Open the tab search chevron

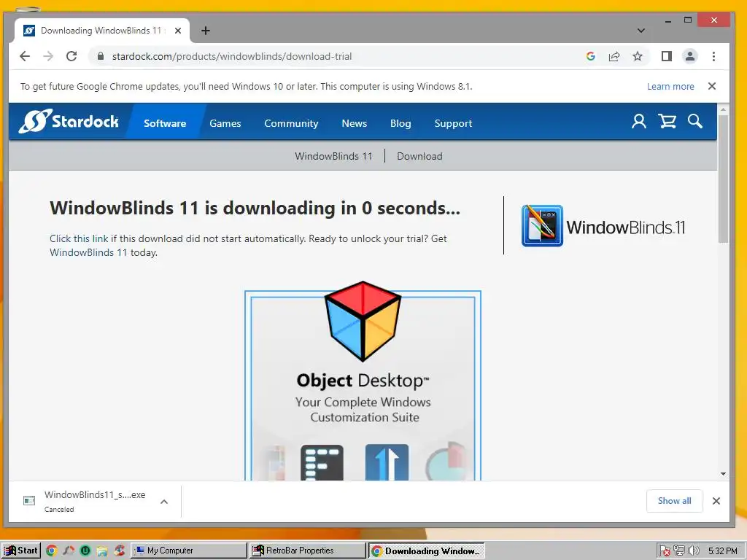click(x=641, y=31)
